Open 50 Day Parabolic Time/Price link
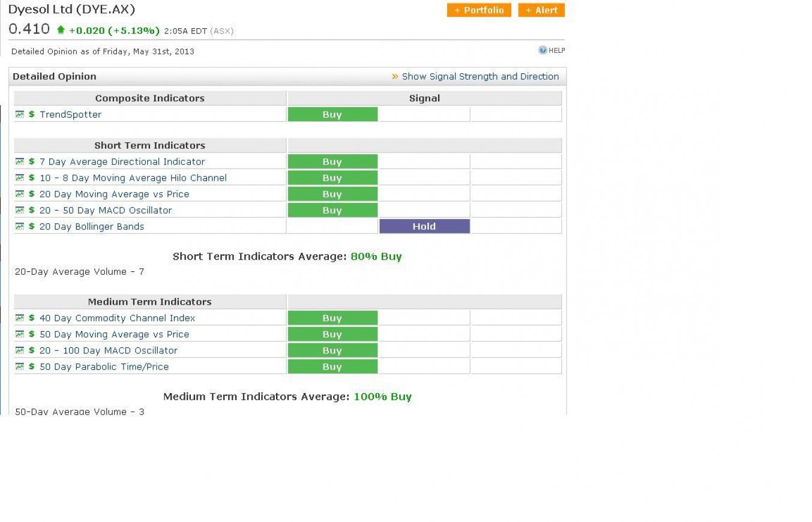812x522 pixels. (104, 367)
